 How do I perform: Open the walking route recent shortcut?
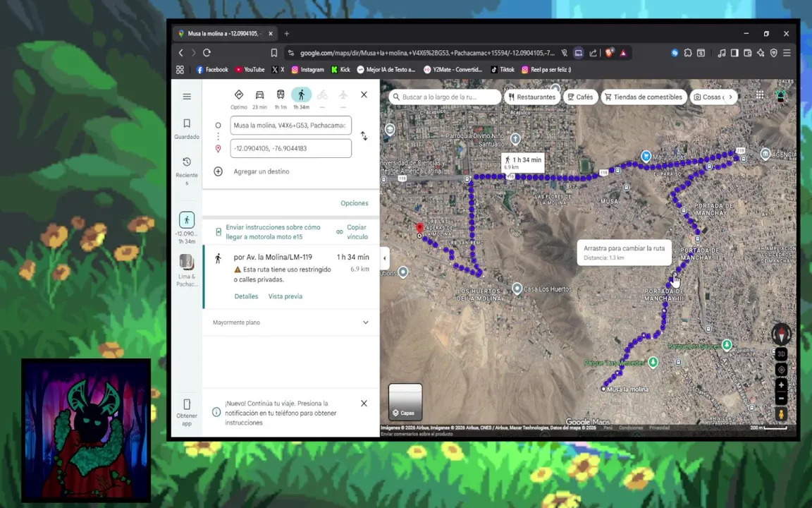click(186, 220)
